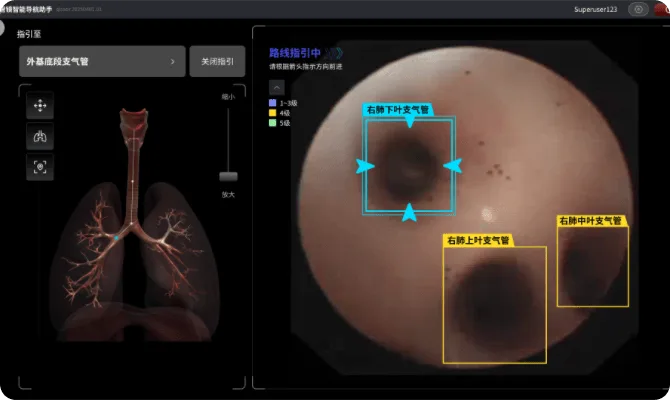670x400 pixels.
Task: Click the green 5级 legend swatch
Action: pos(273,123)
